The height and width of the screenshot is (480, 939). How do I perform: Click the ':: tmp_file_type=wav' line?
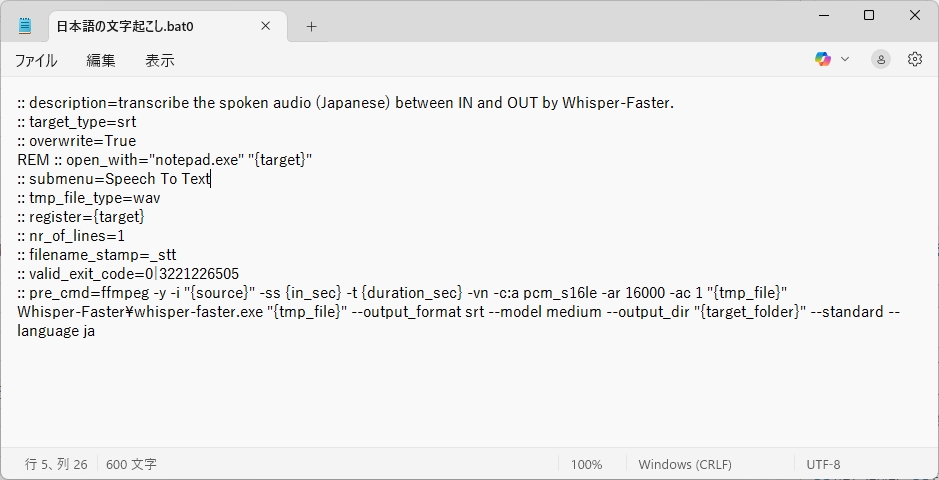(x=89, y=198)
